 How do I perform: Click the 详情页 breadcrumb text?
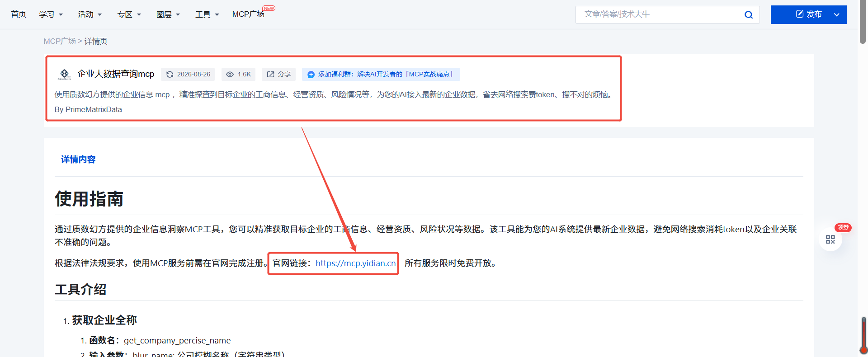(x=96, y=41)
